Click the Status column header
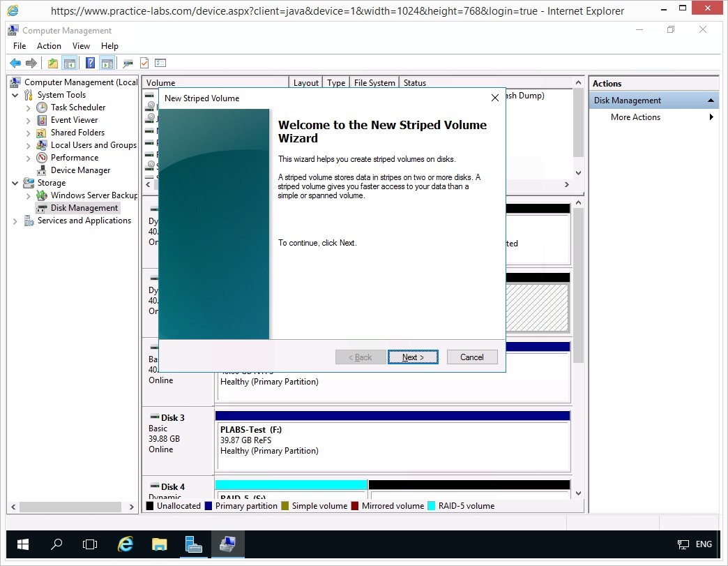The height and width of the screenshot is (566, 728). (415, 83)
